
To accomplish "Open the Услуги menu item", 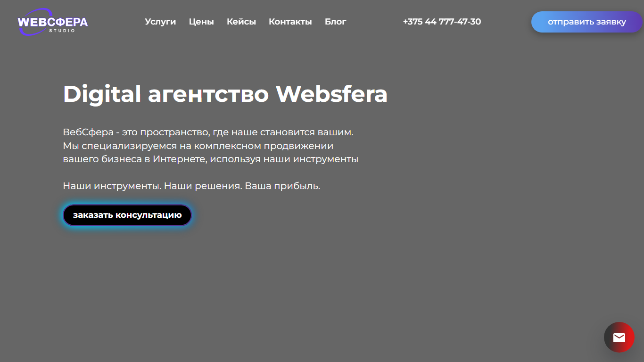I will point(160,22).
